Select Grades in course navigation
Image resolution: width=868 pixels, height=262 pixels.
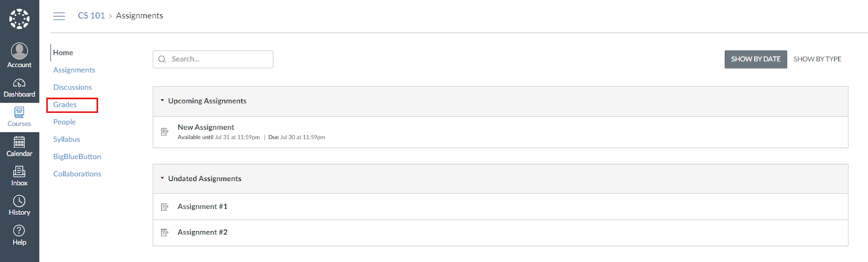tap(65, 105)
